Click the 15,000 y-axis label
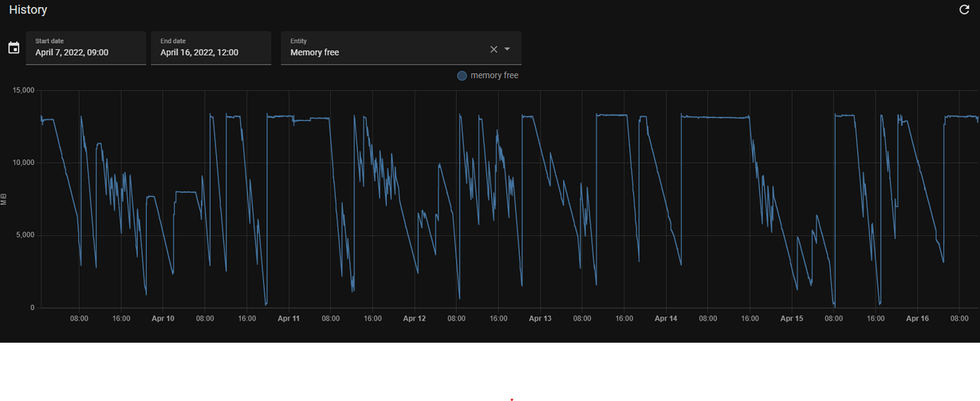This screenshot has width=980, height=401. click(23, 90)
